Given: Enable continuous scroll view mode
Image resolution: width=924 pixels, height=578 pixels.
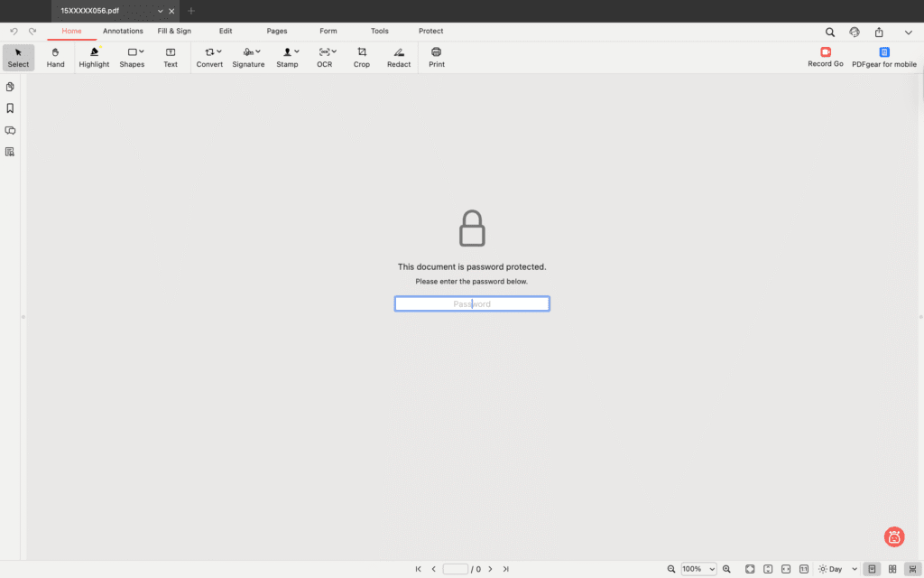Looking at the screenshot, I should pyautogui.click(x=912, y=569).
